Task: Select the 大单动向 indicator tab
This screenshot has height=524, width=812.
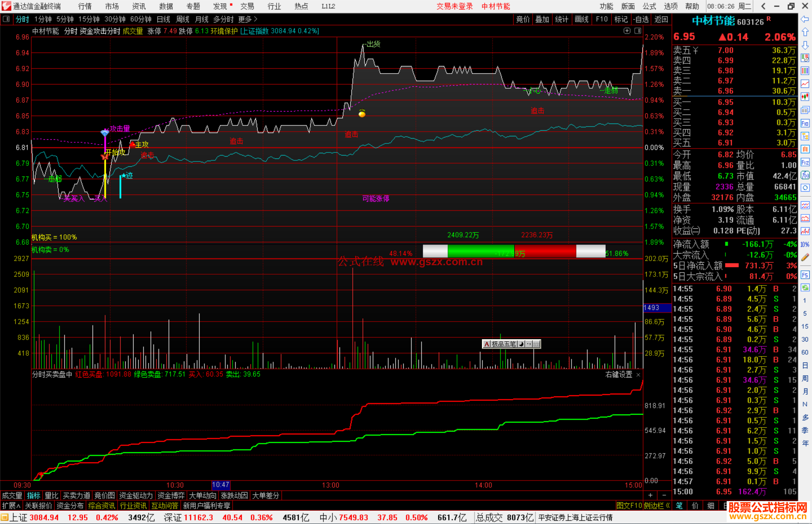Action: coord(203,495)
